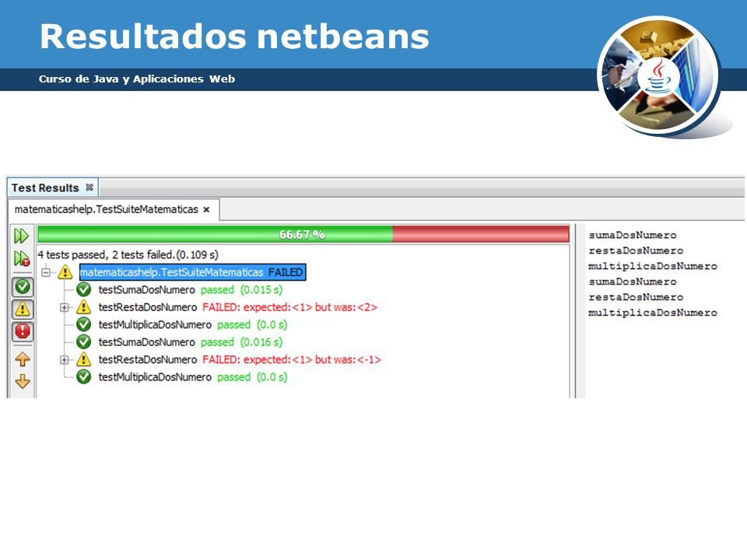Click the Rerun failed tests icon
Viewport: 747px width, 560px height.
(22, 258)
